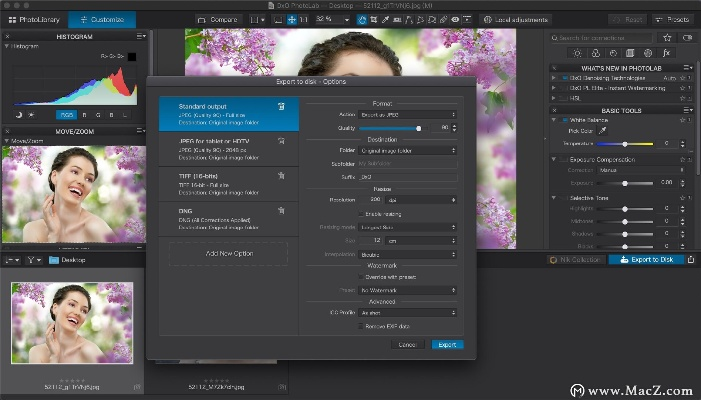The width and height of the screenshot is (701, 400).
Task: Click trash icon on Standard output option
Action: [282, 105]
